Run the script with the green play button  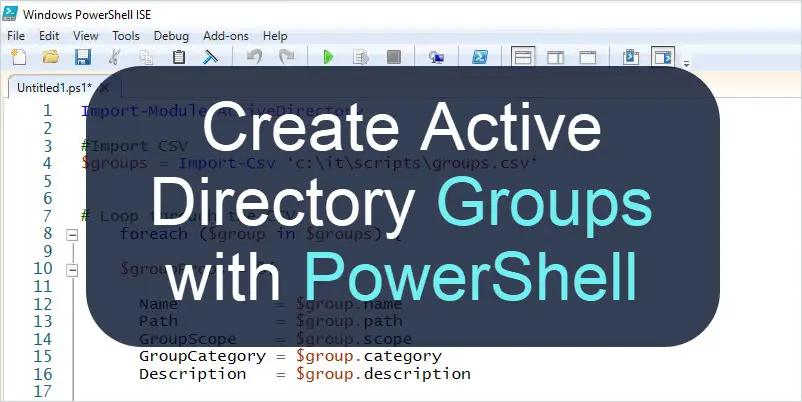328,57
